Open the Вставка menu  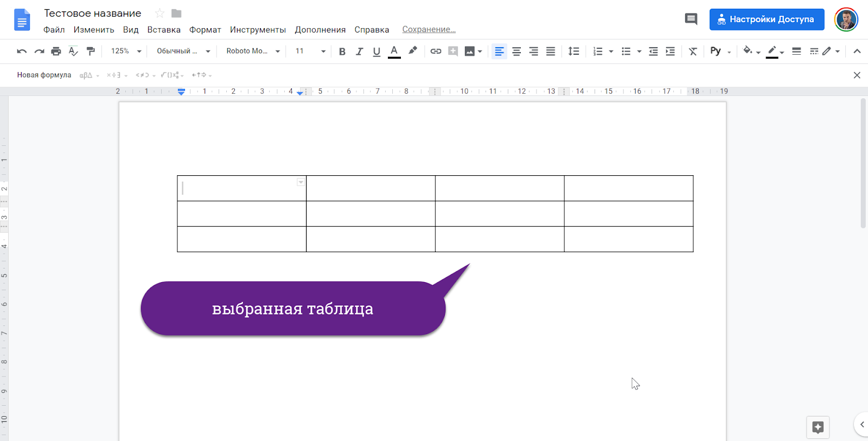[x=164, y=30]
